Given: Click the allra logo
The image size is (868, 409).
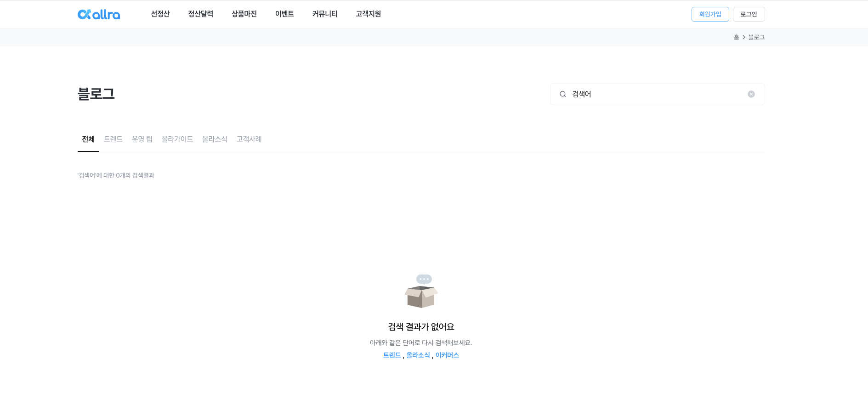Looking at the screenshot, I should tap(99, 14).
